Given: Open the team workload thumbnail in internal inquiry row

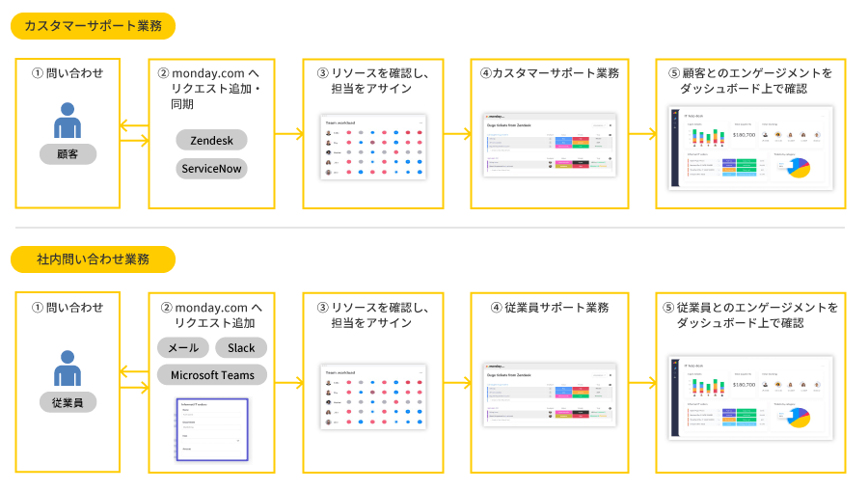Looking at the screenshot, I should click(x=373, y=397).
